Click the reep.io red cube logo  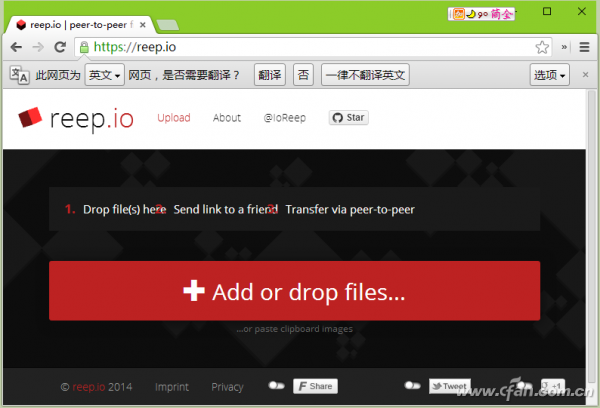(x=30, y=117)
